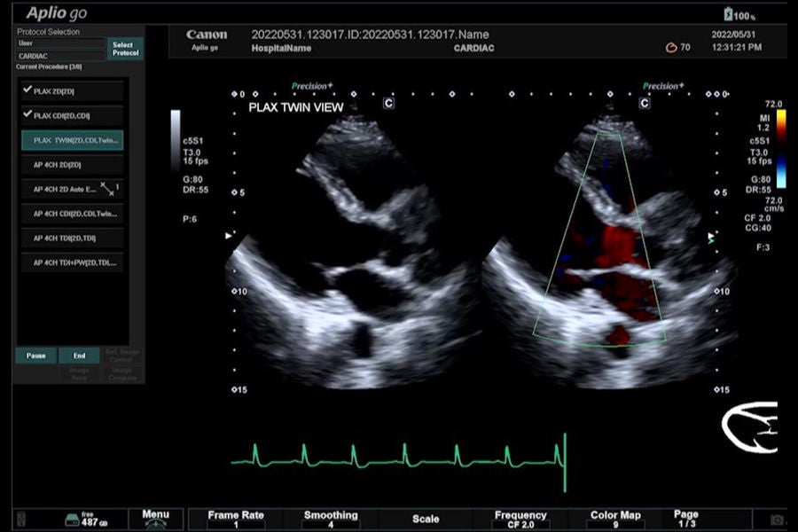Screen dimensions: 798x532
Task: Select the PLAX TWIN protocol step
Action: pyautogui.click(x=73, y=140)
